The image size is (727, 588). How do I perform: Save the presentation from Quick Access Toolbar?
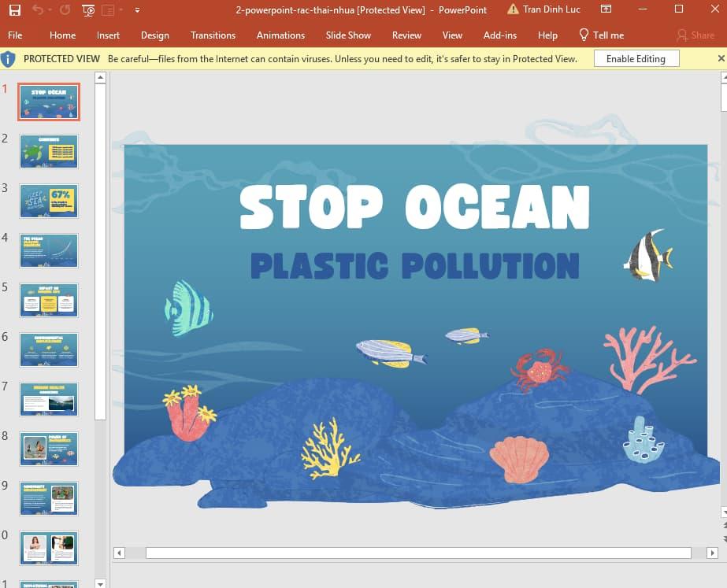click(16, 10)
